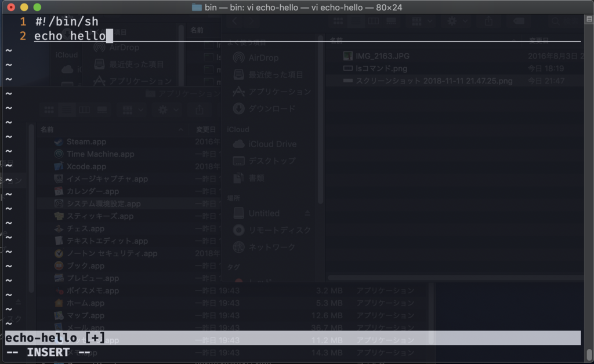Select AirDrop in the sidebar
This screenshot has width=594, height=364.
(x=261, y=58)
